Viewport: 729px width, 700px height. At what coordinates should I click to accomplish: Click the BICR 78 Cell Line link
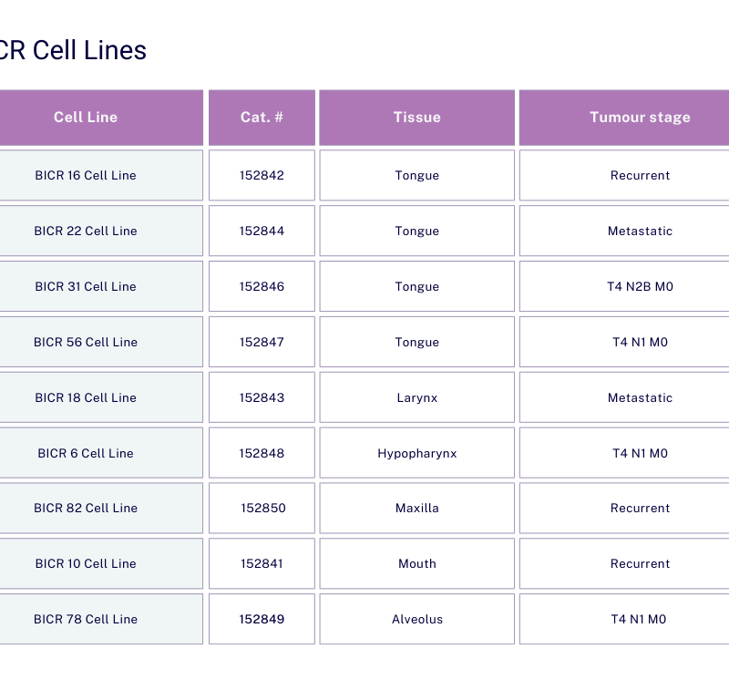[x=86, y=620]
